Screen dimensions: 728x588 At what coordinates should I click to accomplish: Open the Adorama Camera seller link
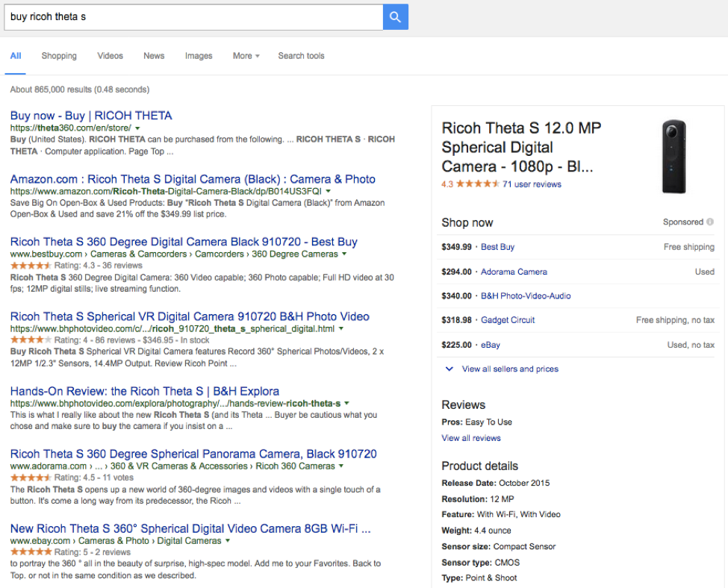[514, 272]
